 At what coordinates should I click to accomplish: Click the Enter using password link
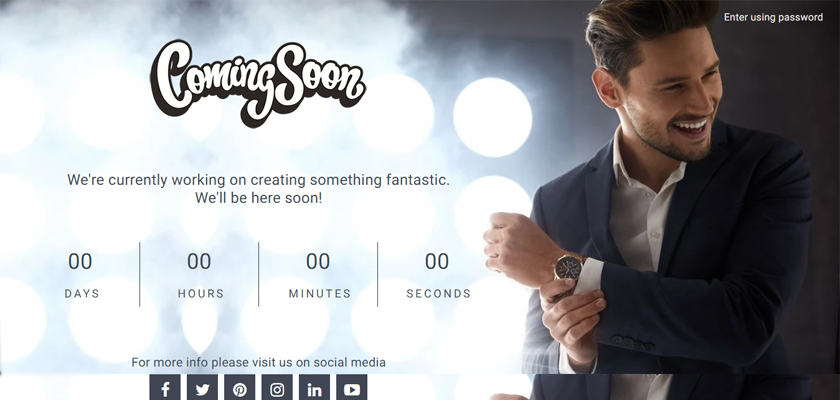coord(773,17)
